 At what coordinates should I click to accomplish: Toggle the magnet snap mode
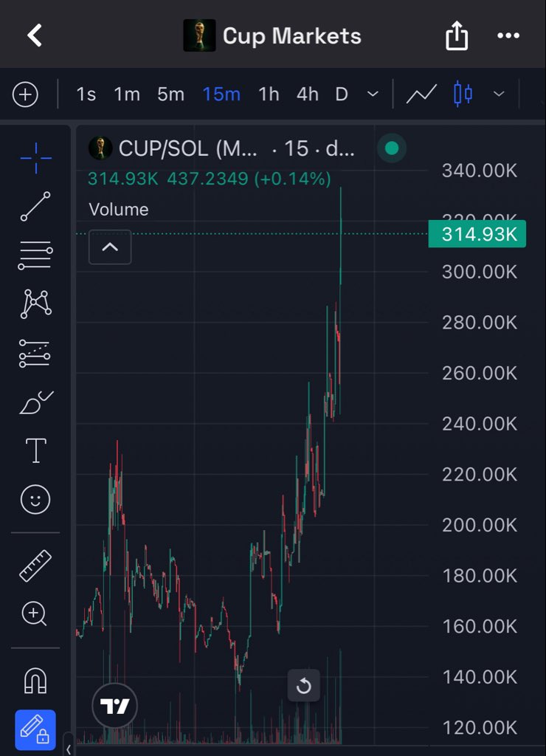point(35,680)
